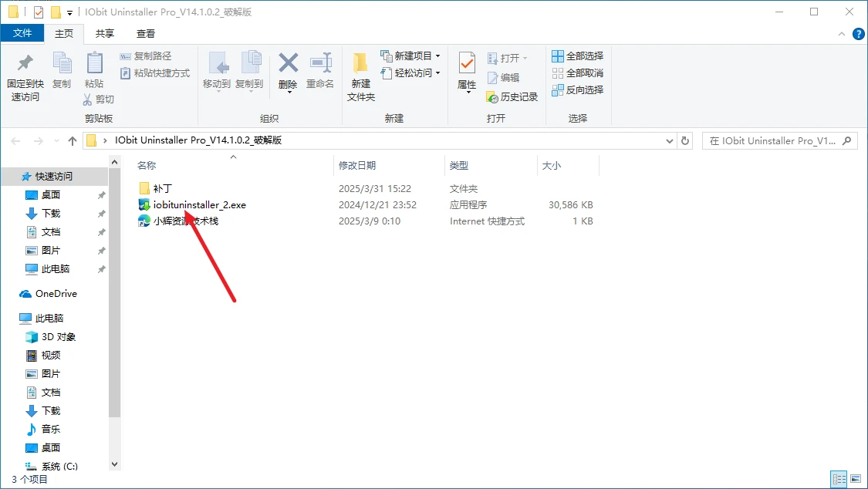The width and height of the screenshot is (868, 489).
Task: Expand the address bar history dropdown
Action: click(x=669, y=141)
